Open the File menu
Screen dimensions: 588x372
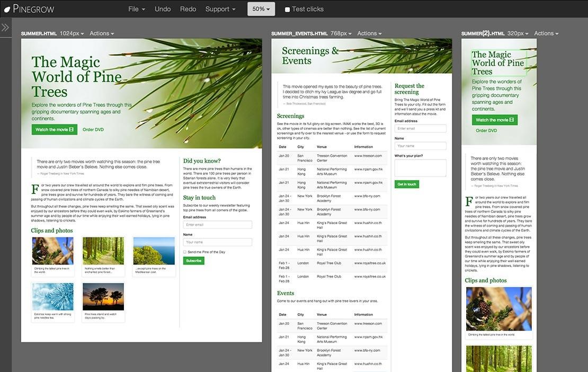pyautogui.click(x=135, y=8)
